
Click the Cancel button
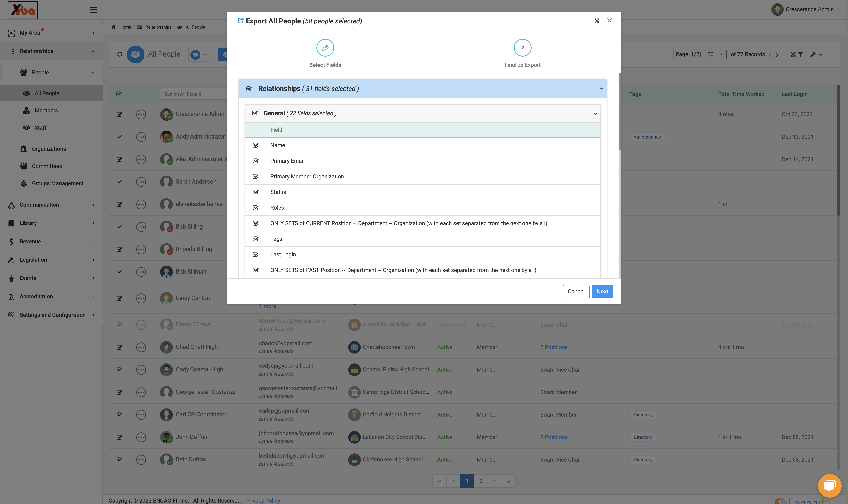576,292
